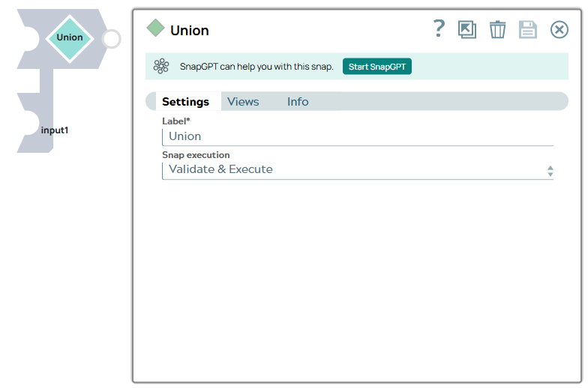This screenshot has width=588, height=388.
Task: Click the input1 label on the canvas
Action: pyautogui.click(x=55, y=130)
